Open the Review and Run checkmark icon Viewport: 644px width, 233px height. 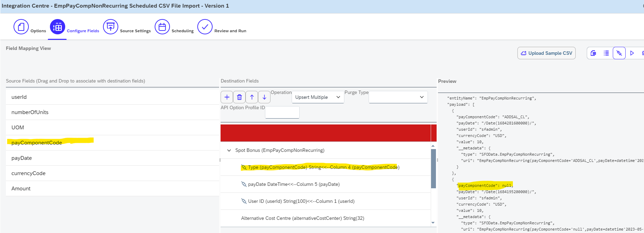[205, 27]
